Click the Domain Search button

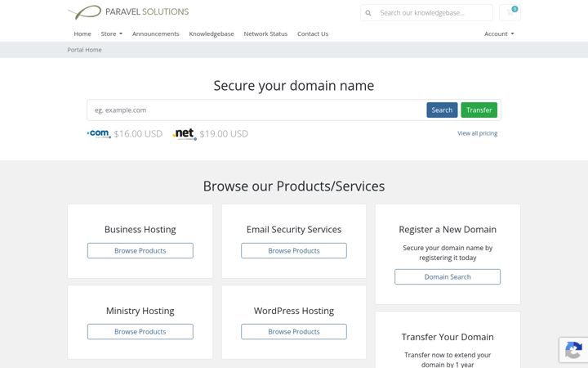tap(448, 276)
